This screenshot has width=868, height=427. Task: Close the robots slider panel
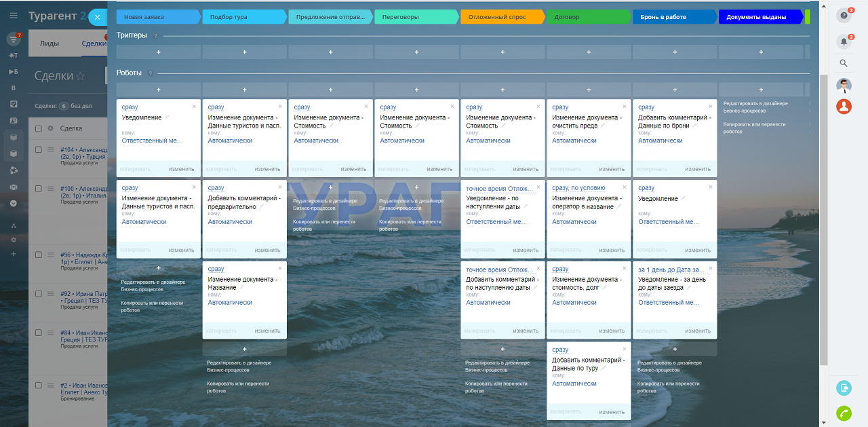coord(98,18)
